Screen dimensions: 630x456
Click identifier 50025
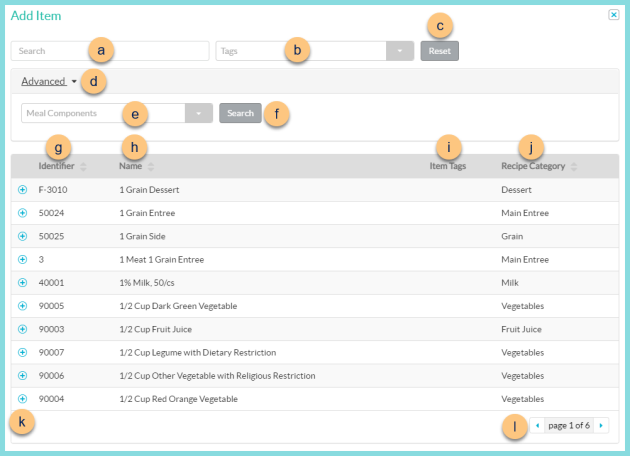tap(51, 236)
